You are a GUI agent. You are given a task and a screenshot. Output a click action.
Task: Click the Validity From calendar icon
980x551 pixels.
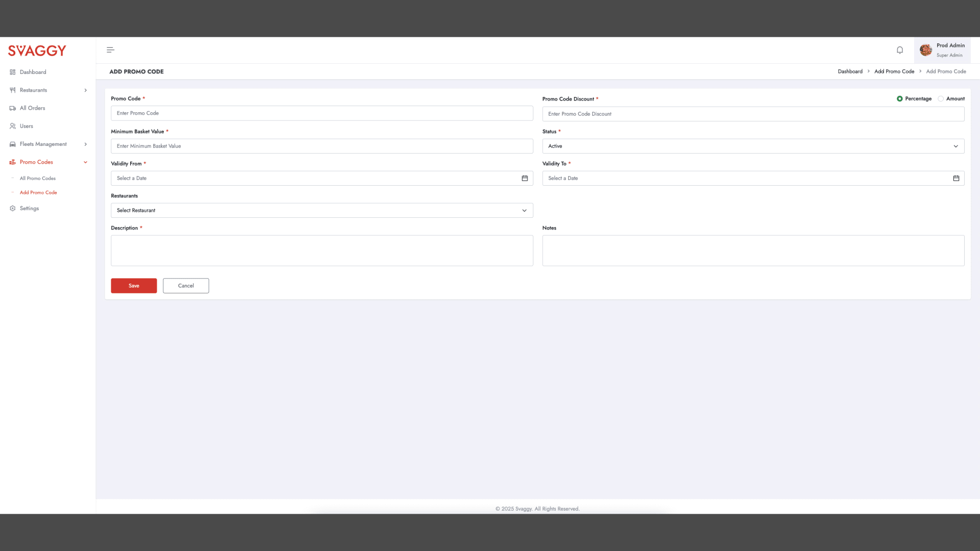(525, 179)
